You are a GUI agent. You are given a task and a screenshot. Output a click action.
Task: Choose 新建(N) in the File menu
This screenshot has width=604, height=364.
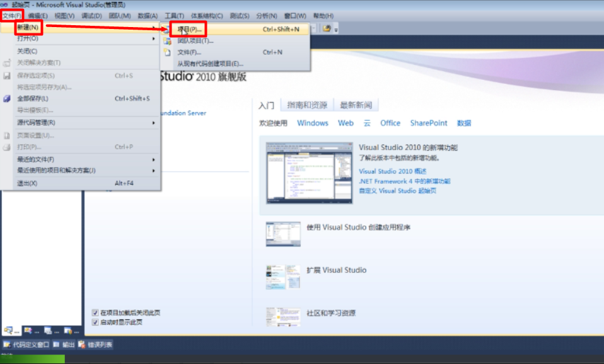(81, 27)
